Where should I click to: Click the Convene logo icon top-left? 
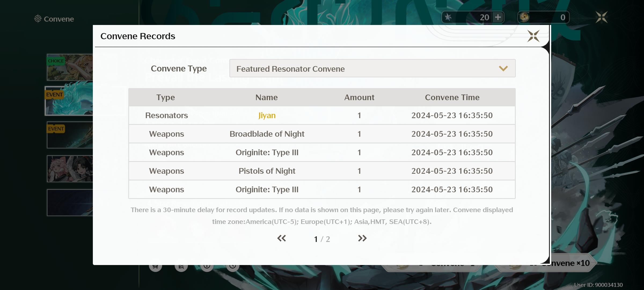(x=38, y=19)
